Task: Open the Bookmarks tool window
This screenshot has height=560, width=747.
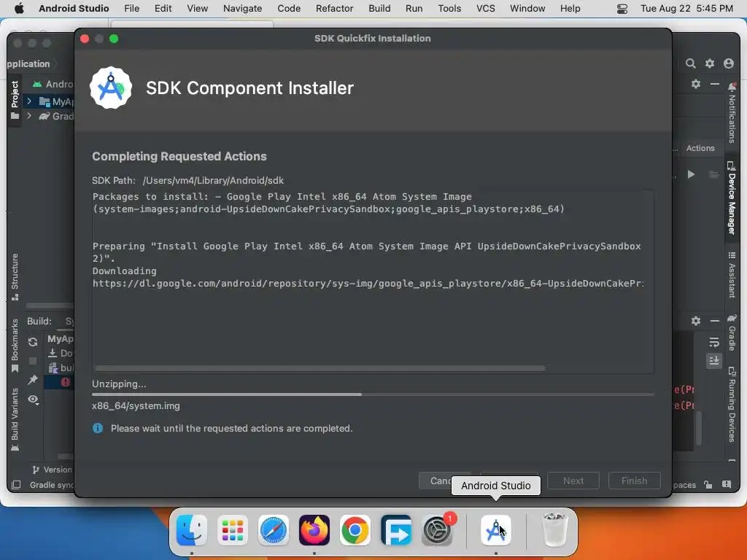Action: (15, 346)
